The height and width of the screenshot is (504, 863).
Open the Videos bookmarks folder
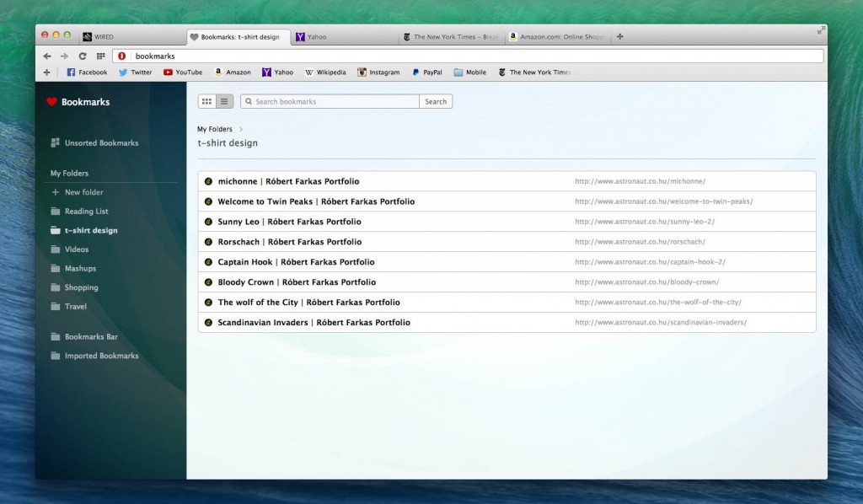pyautogui.click(x=76, y=249)
